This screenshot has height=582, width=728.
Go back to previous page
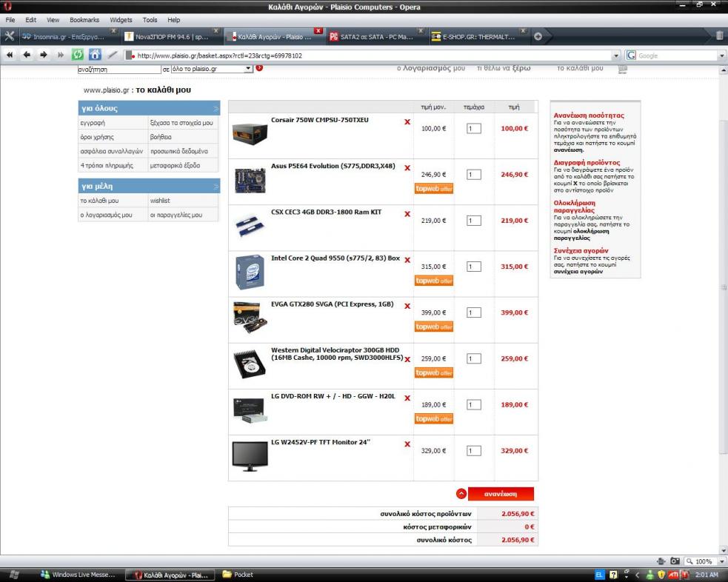[x=27, y=56]
